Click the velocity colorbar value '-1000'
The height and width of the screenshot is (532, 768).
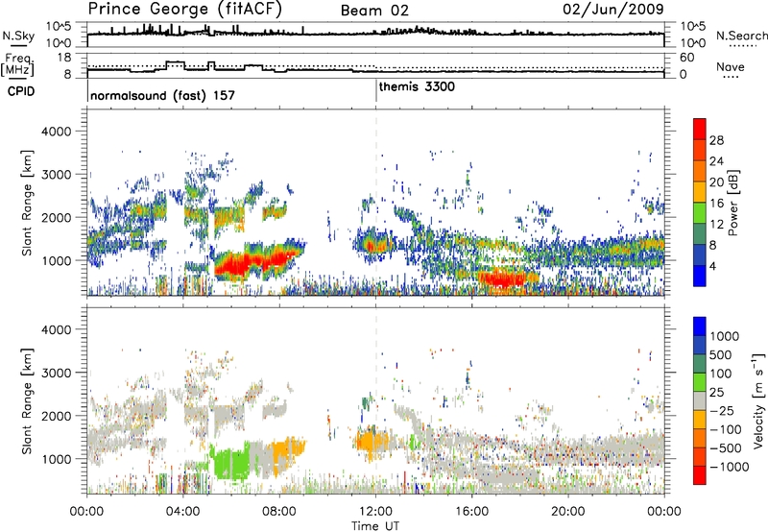tap(729, 467)
